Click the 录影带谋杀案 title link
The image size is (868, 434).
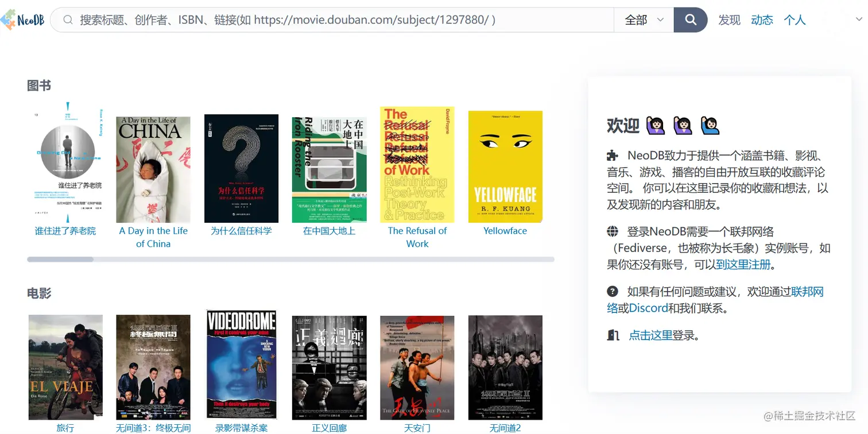click(x=241, y=428)
